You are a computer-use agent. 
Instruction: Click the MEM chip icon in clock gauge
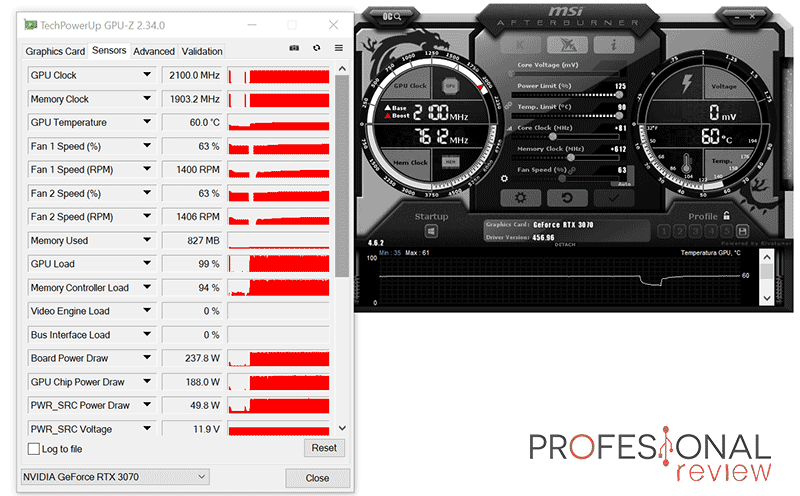pyautogui.click(x=450, y=162)
